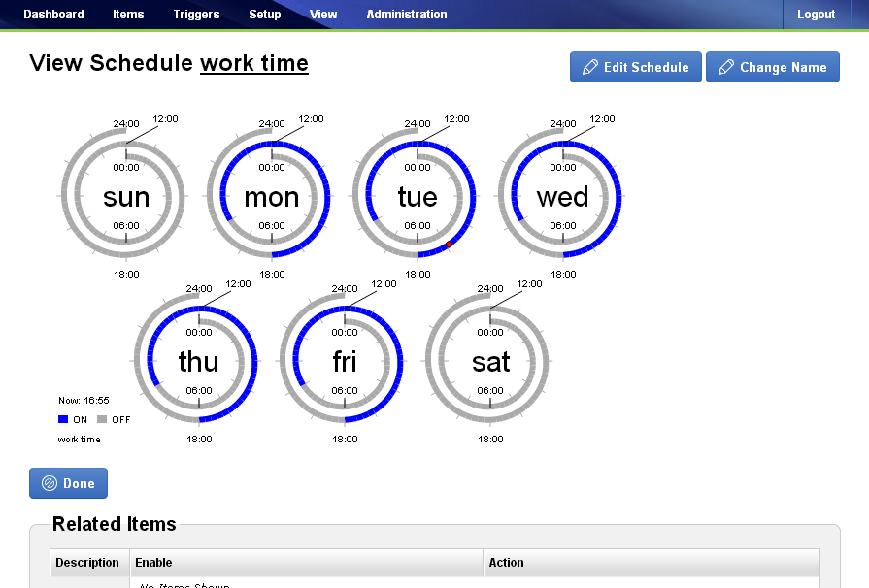Open the Triggers menu
The height and width of the screenshot is (588, 869).
pyautogui.click(x=196, y=15)
